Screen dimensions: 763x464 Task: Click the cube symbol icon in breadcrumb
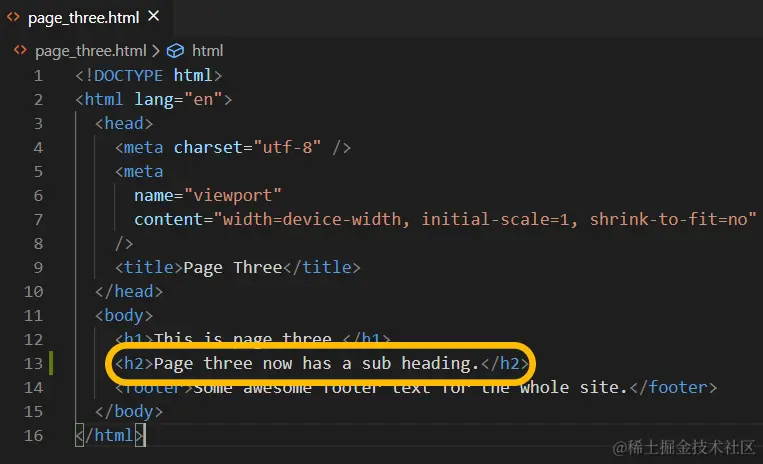pos(175,51)
